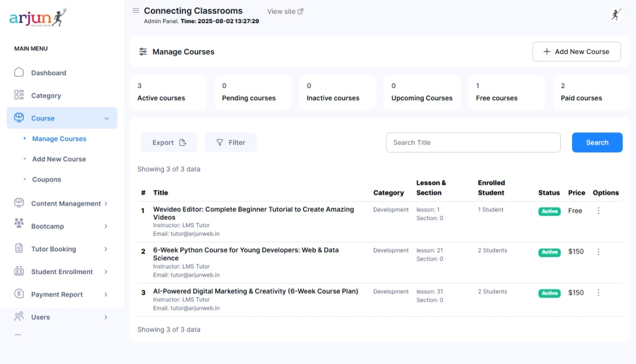Open options dots for AI-Powered Digital Marketing
636x364 pixels.
[x=598, y=292]
